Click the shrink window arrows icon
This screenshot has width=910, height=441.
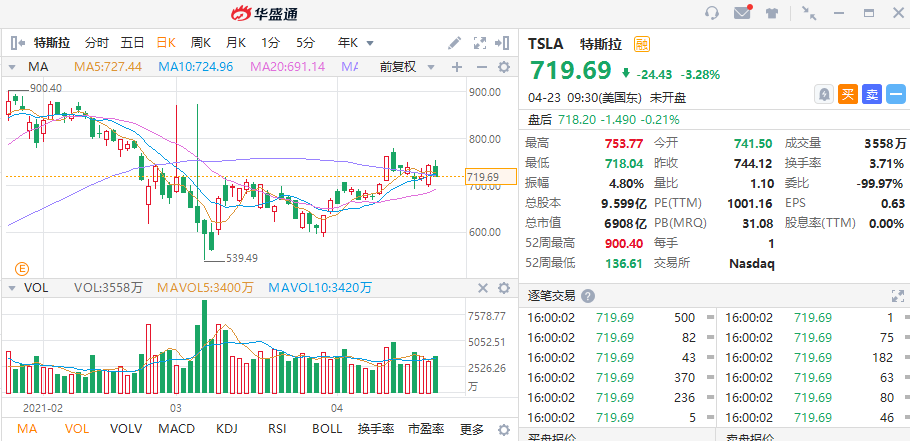click(x=809, y=13)
